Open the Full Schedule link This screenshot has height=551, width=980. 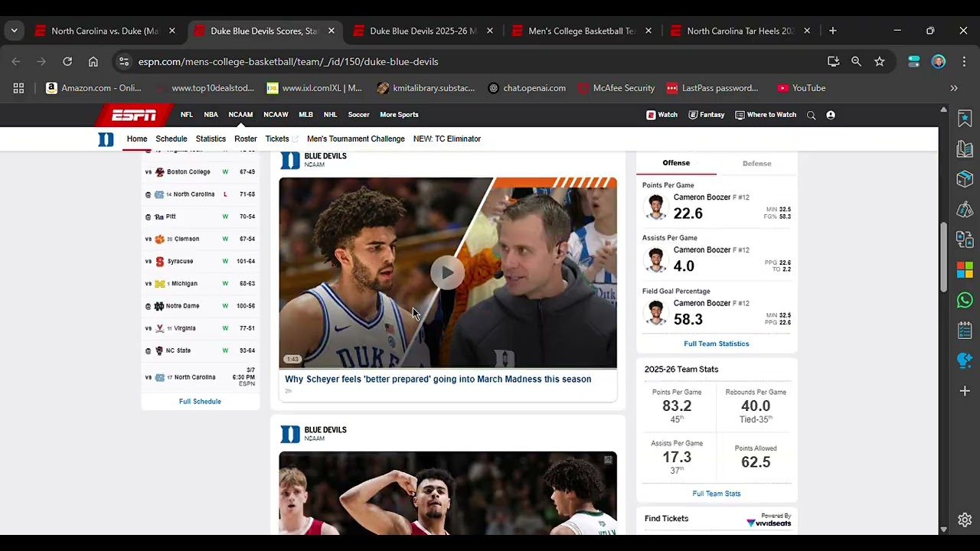[200, 402]
